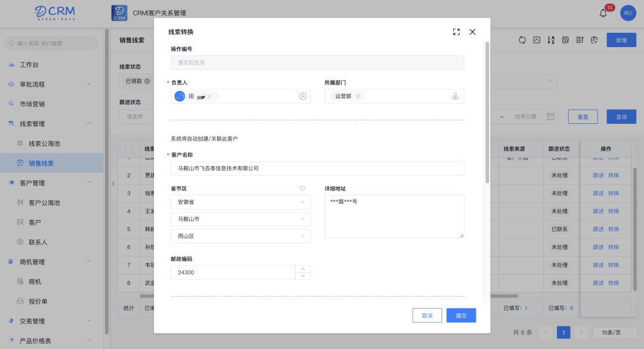Open 线索公海池 in the sidebar
The image size is (644, 349).
44,144
